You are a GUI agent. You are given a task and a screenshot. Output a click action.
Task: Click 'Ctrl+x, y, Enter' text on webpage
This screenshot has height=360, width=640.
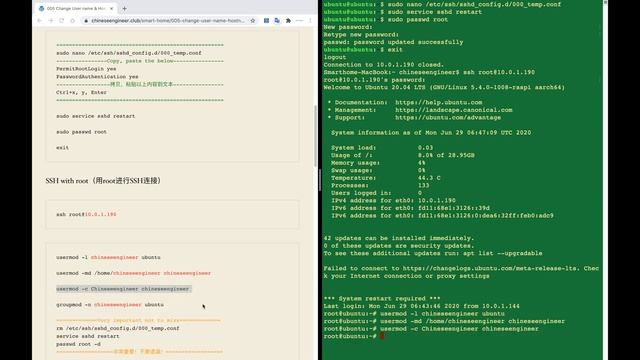point(81,93)
